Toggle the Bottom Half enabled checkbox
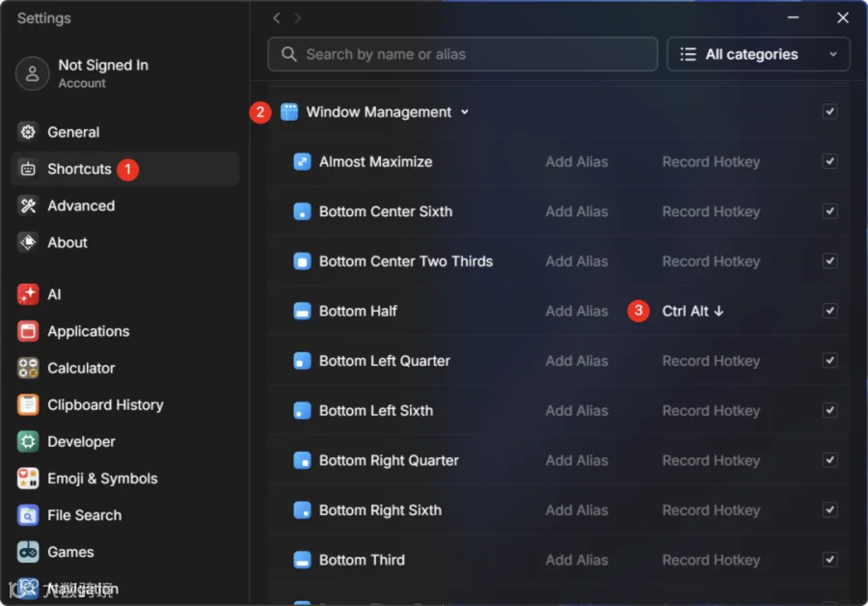This screenshot has height=606, width=868. point(829,311)
